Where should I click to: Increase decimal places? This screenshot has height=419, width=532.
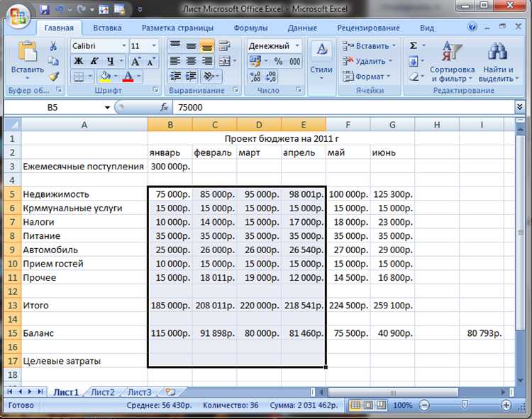coord(255,77)
